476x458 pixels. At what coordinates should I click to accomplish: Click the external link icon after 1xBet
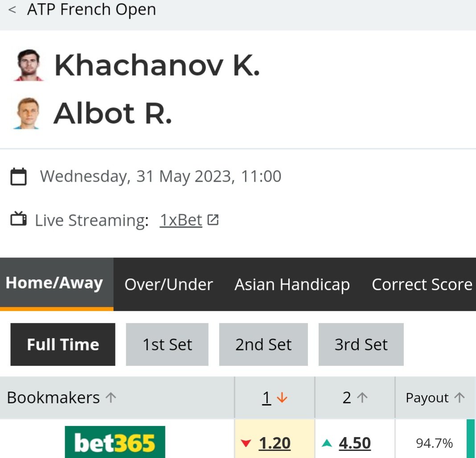click(213, 220)
